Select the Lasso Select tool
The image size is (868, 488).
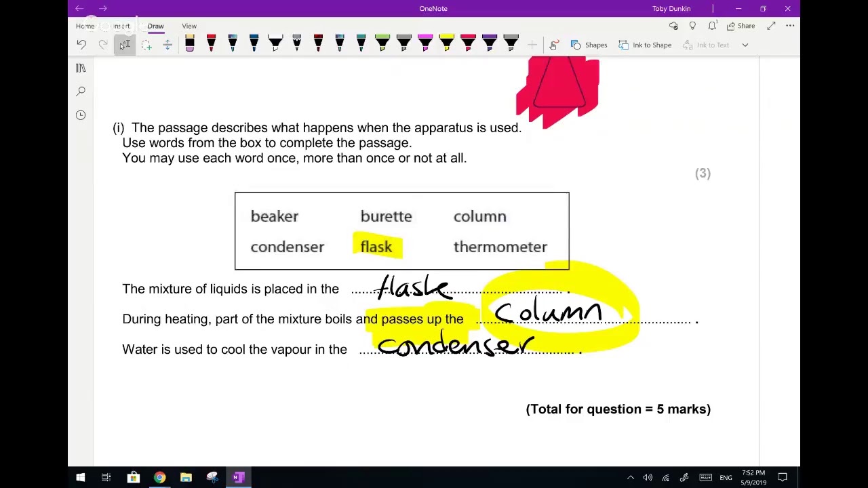[146, 45]
